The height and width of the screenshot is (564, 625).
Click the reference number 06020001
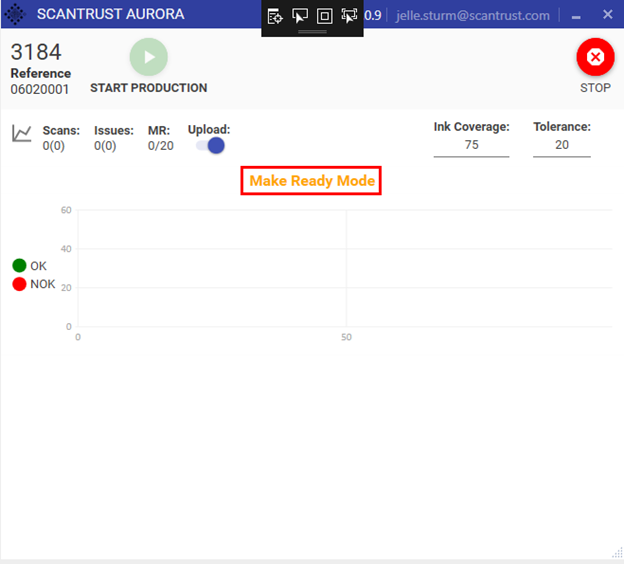point(40,89)
